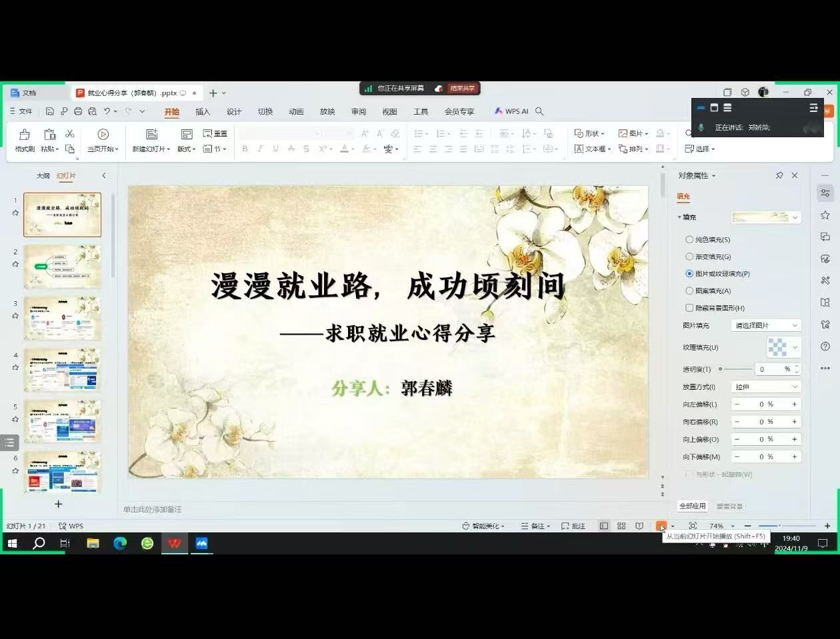Check the hide background graphics (隐藏背景图形) box

tap(689, 308)
